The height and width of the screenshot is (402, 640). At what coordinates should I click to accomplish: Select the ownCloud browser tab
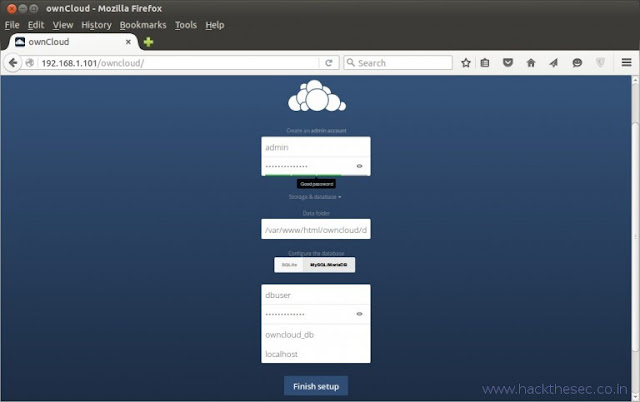point(73,42)
